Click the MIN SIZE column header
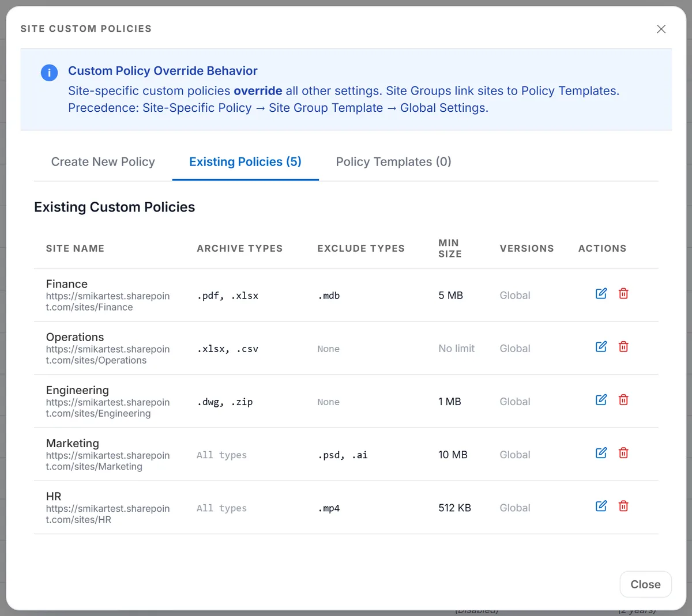Viewport: 692px width, 616px height. click(450, 248)
